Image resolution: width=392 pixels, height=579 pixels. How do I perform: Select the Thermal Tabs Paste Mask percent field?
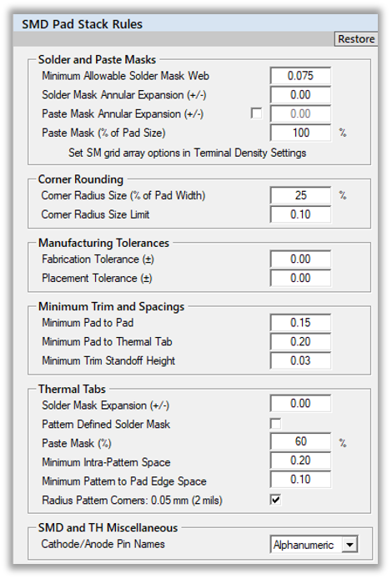300,441
